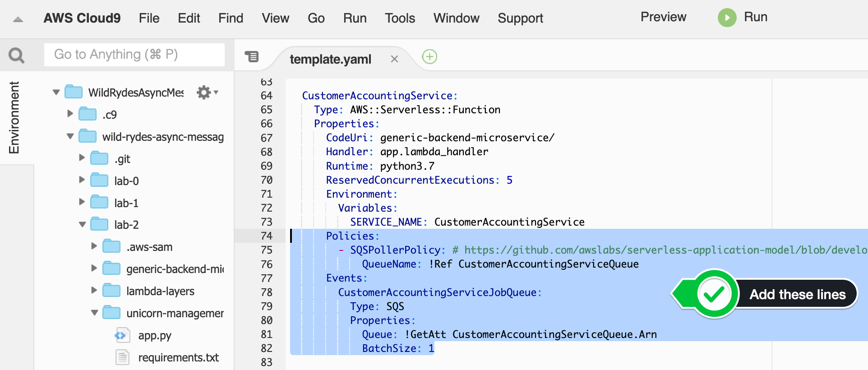Collapse the menu bar with the up arrow
Viewport: 868px width, 370px height.
point(18,19)
